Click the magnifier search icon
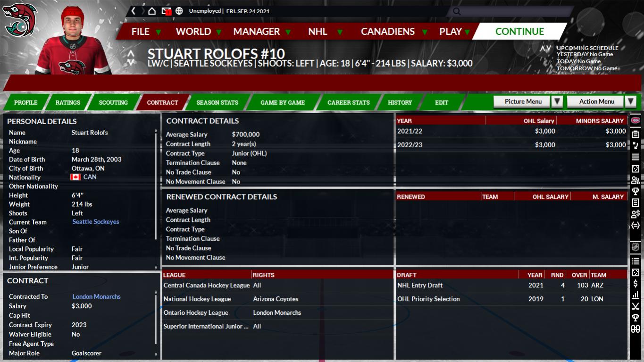This screenshot has width=644, height=362. click(456, 11)
